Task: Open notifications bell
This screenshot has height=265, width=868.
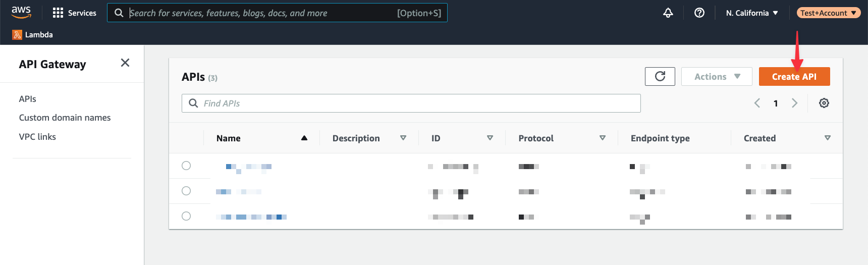Action: point(668,13)
